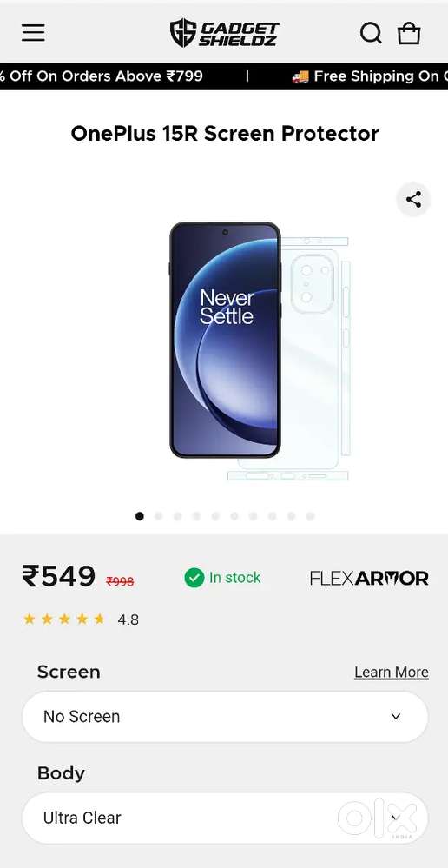The width and height of the screenshot is (448, 868).
Task: Open the Body dropdown showing Ultra Clear
Action: [x=225, y=818]
